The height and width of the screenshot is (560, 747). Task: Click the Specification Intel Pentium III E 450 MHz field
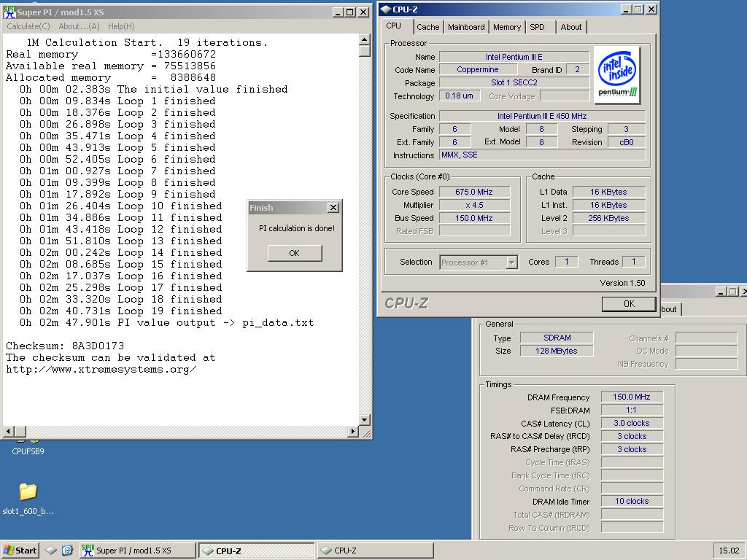(x=543, y=116)
